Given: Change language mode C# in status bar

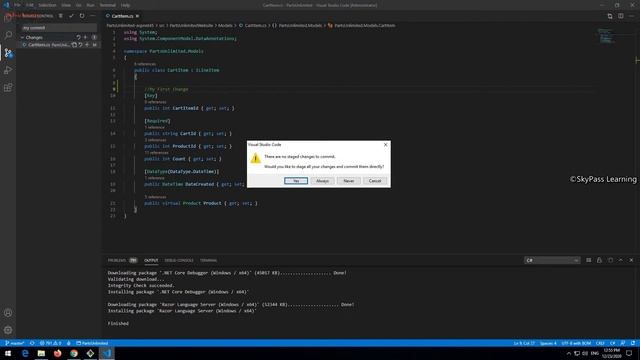Looking at the screenshot, I should (612, 343).
